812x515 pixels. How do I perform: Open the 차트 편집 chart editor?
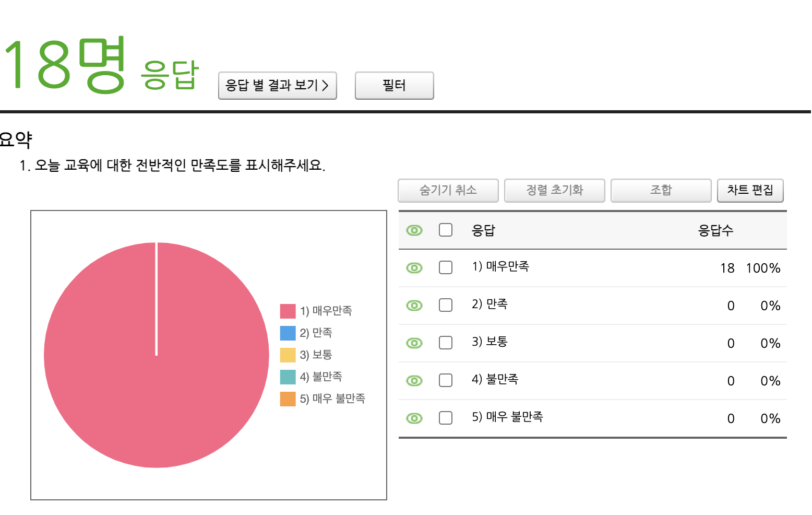[750, 190]
